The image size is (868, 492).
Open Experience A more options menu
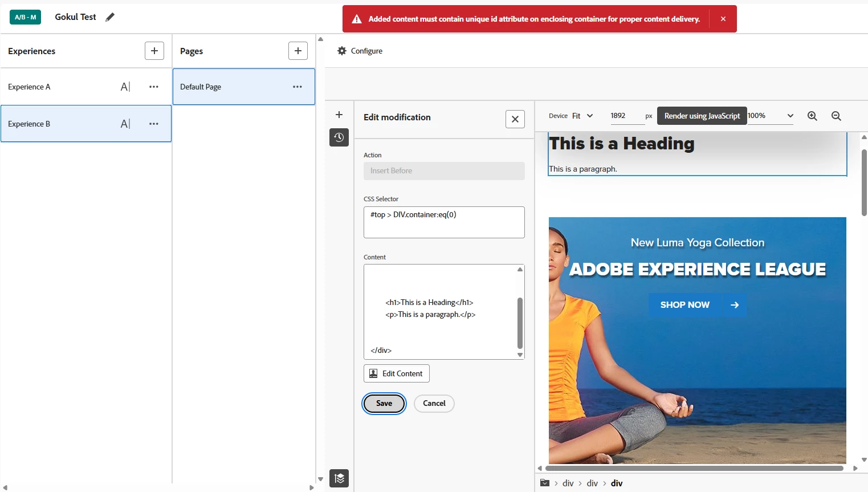point(154,87)
